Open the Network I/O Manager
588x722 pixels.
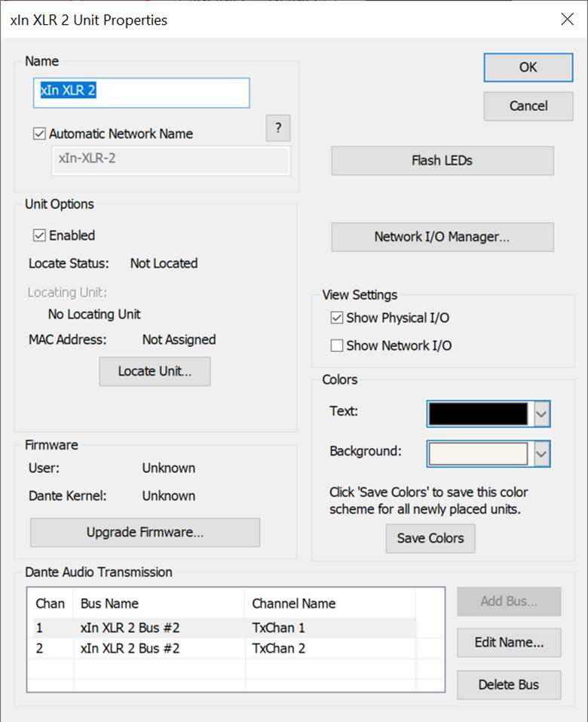pos(443,237)
